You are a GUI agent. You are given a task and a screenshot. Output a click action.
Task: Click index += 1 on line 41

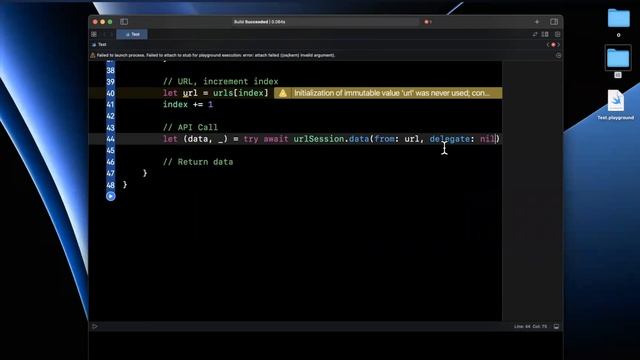click(x=188, y=104)
